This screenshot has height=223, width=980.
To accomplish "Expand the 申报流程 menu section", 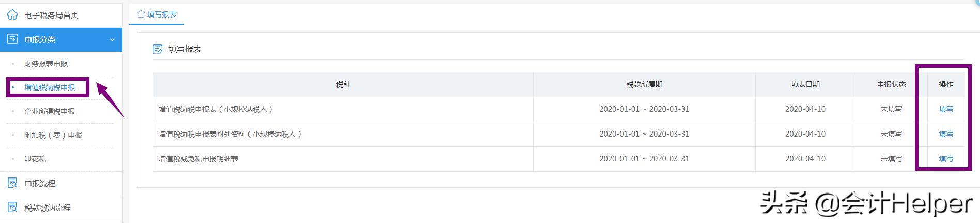I will pyautogui.click(x=40, y=183).
